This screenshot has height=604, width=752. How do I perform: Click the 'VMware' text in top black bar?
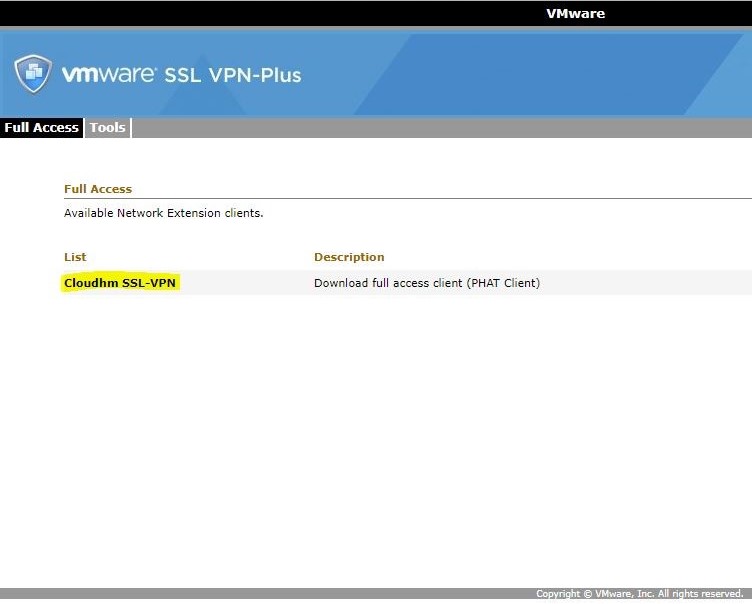point(576,13)
